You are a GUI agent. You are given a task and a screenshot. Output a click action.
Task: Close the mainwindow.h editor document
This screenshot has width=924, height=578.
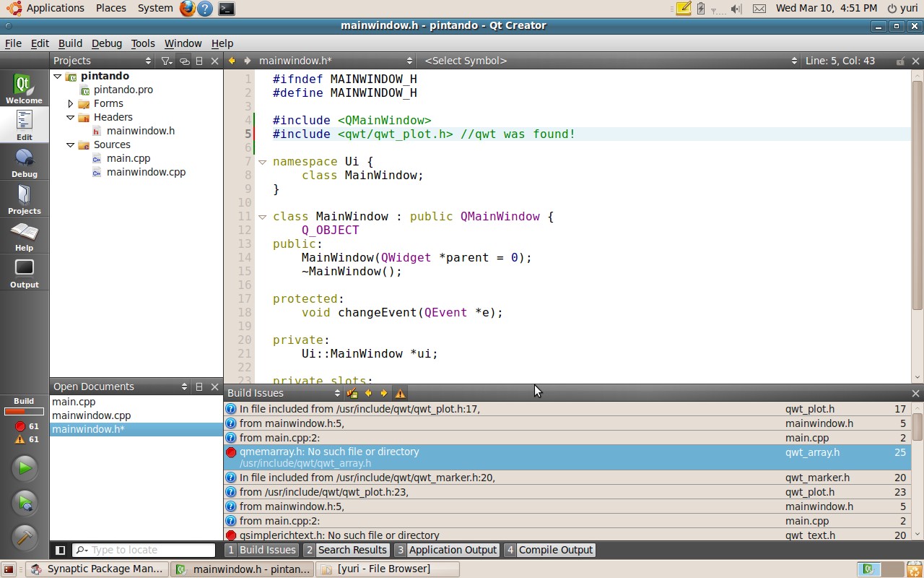915,61
